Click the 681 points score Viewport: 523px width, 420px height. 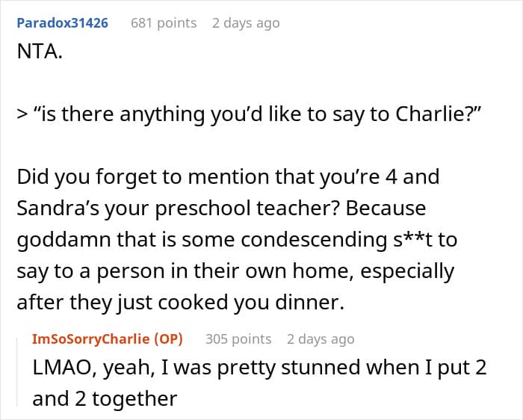(164, 23)
